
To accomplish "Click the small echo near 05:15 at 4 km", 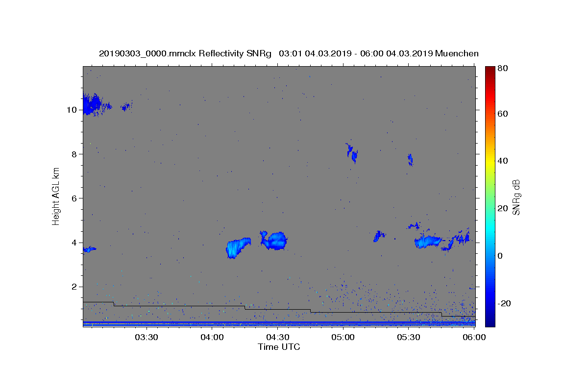I will pyautogui.click(x=379, y=236).
